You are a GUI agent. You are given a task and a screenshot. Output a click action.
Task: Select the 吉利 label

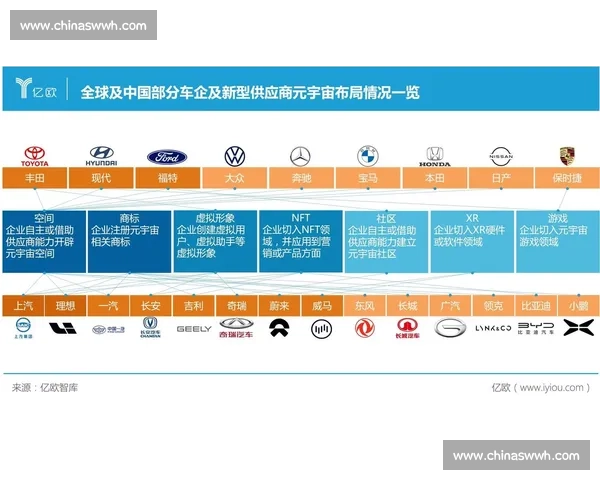pyautogui.click(x=194, y=305)
